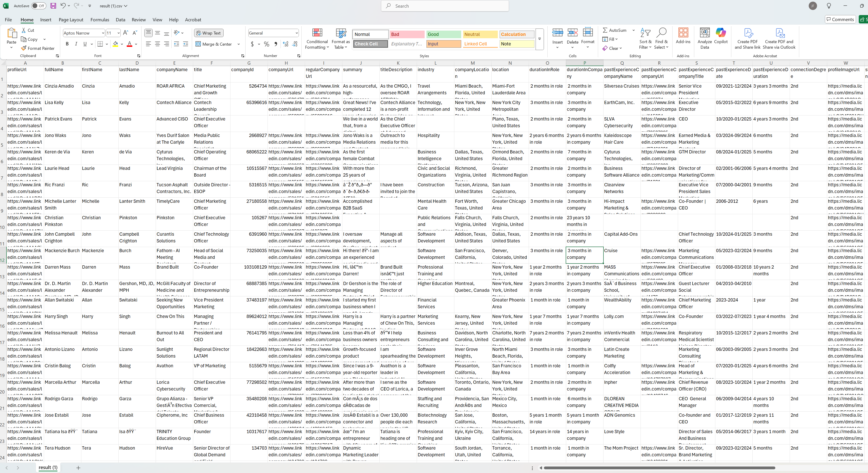Click the Font Color A swatch

point(129,44)
